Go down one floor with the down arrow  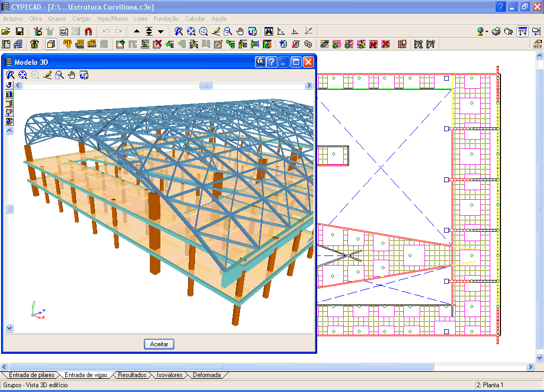(x=161, y=31)
